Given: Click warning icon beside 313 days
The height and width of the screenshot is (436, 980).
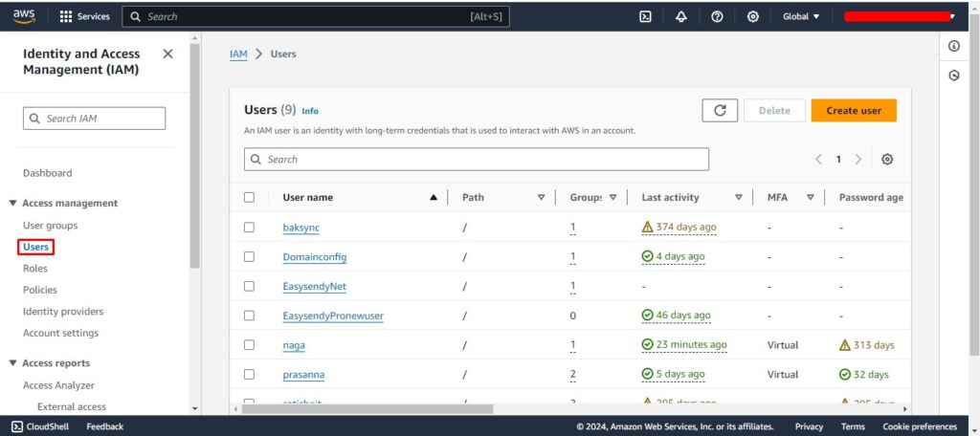Looking at the screenshot, I should click(845, 345).
